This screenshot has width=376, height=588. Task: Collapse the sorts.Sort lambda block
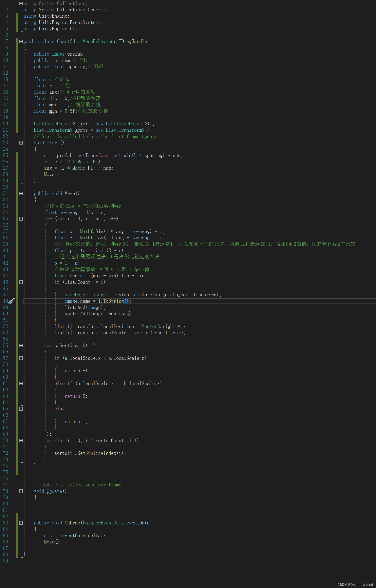tap(21, 345)
